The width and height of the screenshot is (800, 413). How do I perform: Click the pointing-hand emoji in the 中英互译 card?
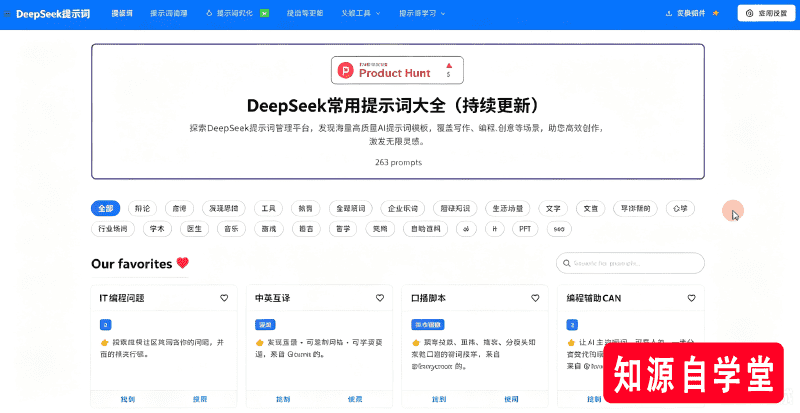coord(260,343)
